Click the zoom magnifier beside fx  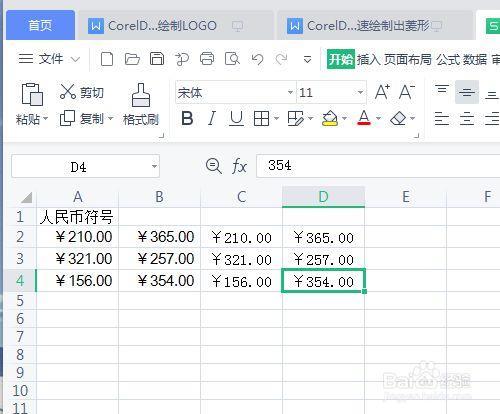pyautogui.click(x=213, y=166)
